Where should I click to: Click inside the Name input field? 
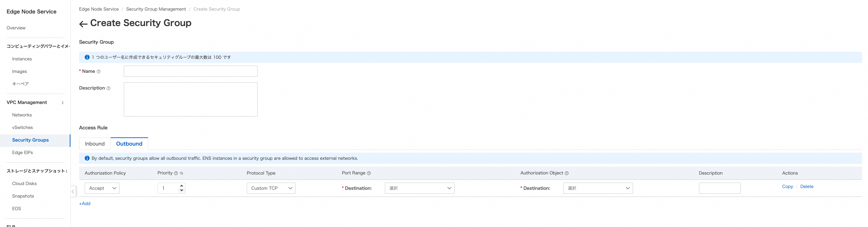click(x=190, y=71)
